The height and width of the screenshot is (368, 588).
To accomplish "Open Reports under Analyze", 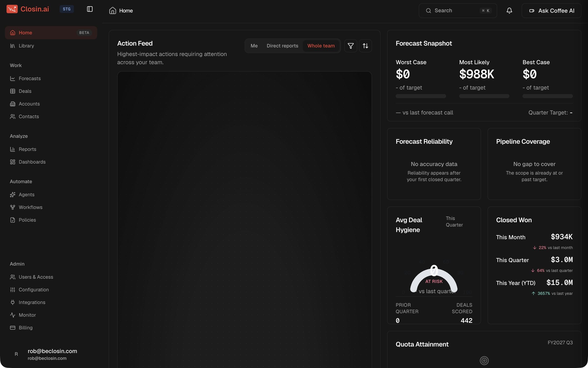I will tap(51, 149).
